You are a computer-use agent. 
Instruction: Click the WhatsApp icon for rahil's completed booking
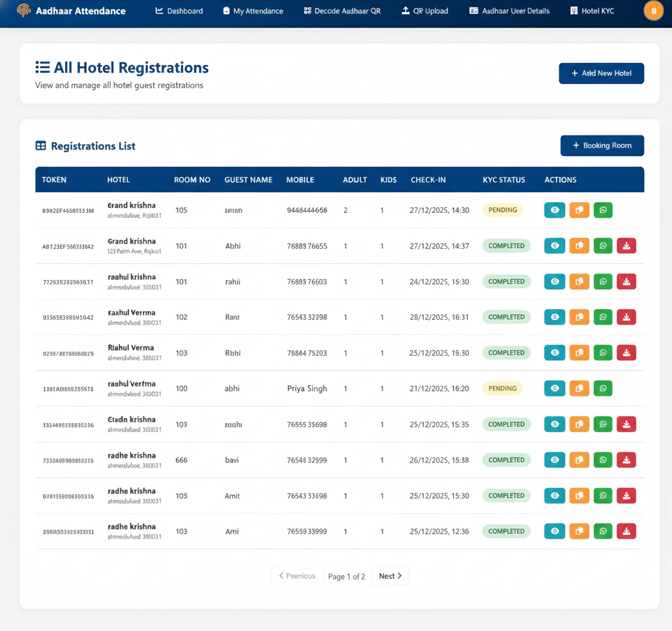click(x=603, y=282)
